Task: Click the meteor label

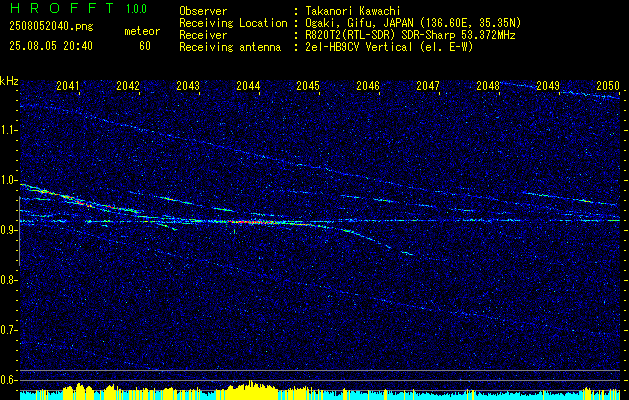Action: [x=142, y=31]
